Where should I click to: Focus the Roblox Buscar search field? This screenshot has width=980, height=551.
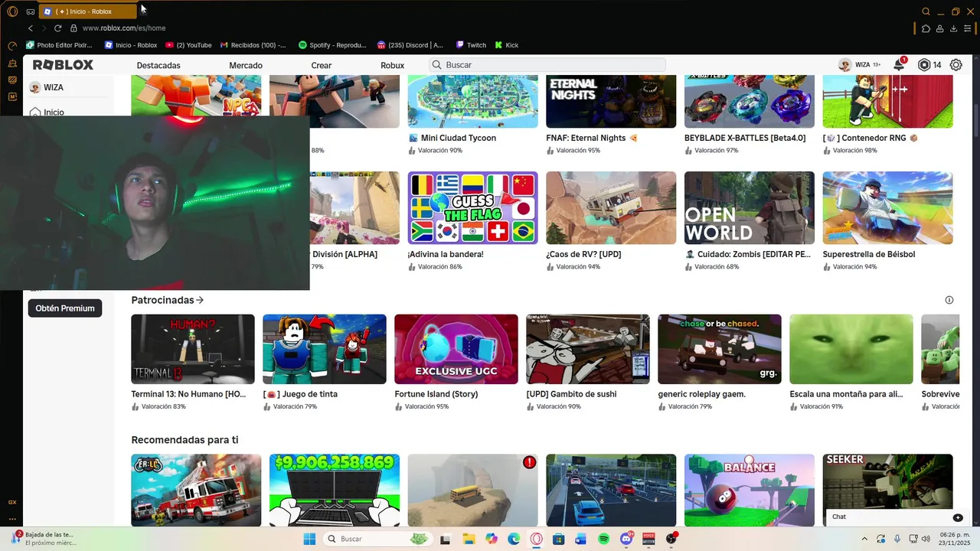point(547,65)
